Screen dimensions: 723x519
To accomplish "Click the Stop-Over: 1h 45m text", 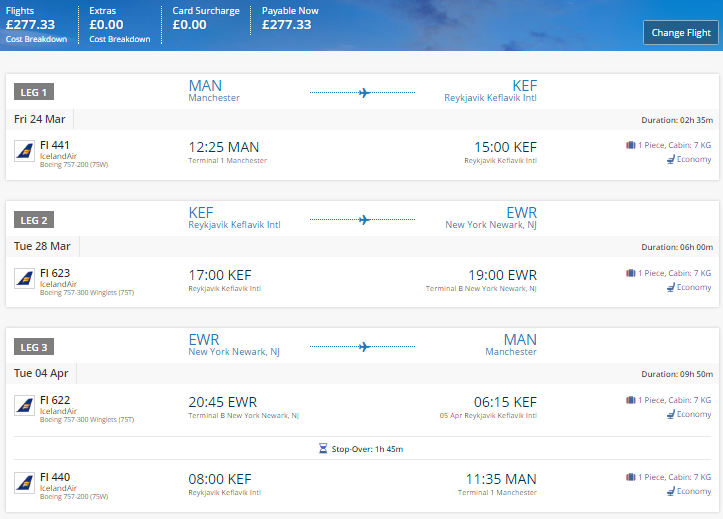I will 367,449.
